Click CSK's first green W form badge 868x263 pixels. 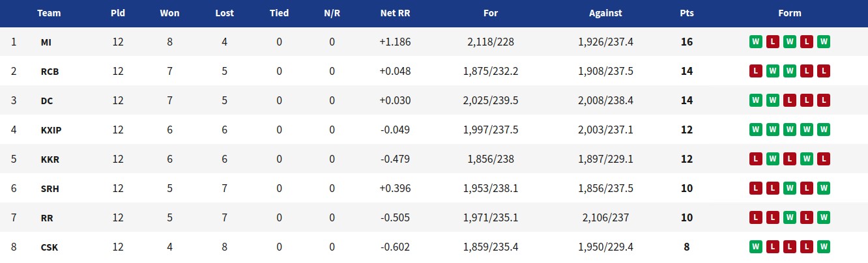click(755, 247)
